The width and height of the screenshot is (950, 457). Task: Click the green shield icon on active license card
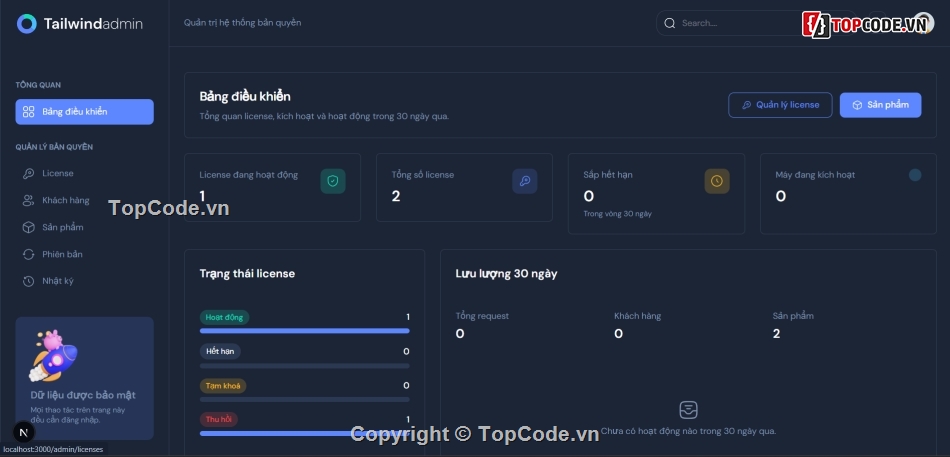click(x=333, y=181)
